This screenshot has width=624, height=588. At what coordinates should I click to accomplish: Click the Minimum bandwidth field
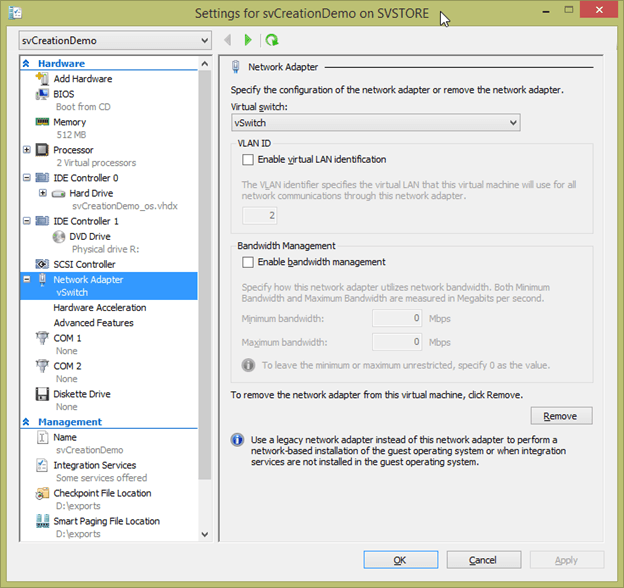click(x=397, y=318)
